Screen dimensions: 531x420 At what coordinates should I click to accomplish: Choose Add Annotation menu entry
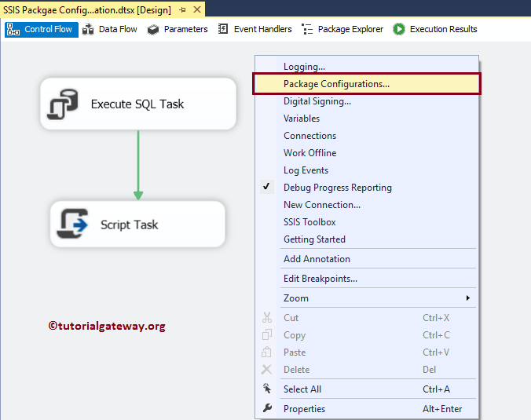(x=367, y=259)
